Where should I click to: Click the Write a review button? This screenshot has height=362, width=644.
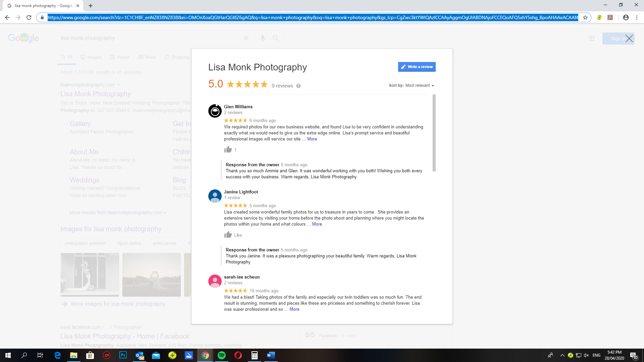coord(417,67)
